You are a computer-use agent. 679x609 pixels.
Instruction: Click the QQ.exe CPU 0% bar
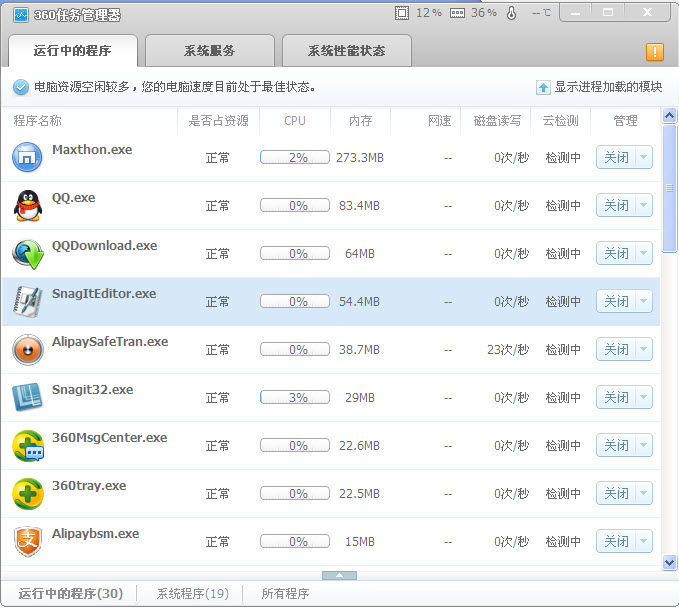click(x=295, y=205)
